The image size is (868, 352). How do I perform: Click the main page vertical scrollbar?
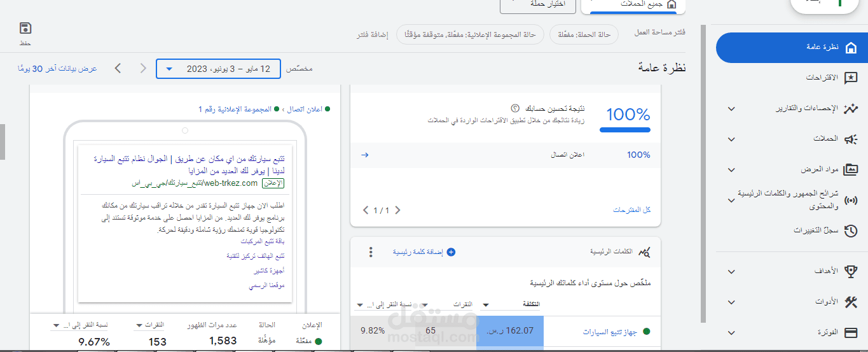click(703, 174)
